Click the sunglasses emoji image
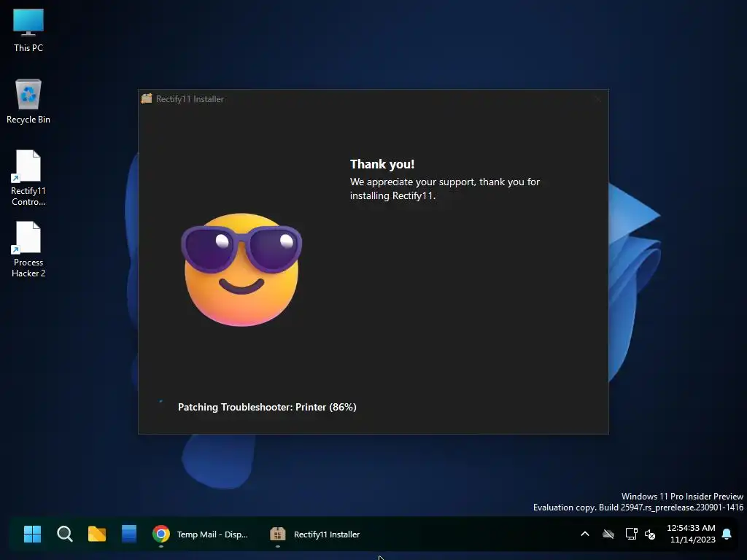Screen dimensions: 747x560 click(241, 270)
